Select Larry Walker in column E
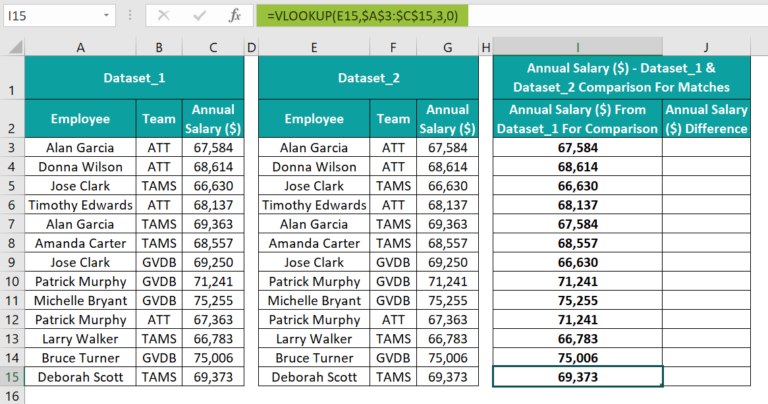768x404 pixels. [314, 338]
